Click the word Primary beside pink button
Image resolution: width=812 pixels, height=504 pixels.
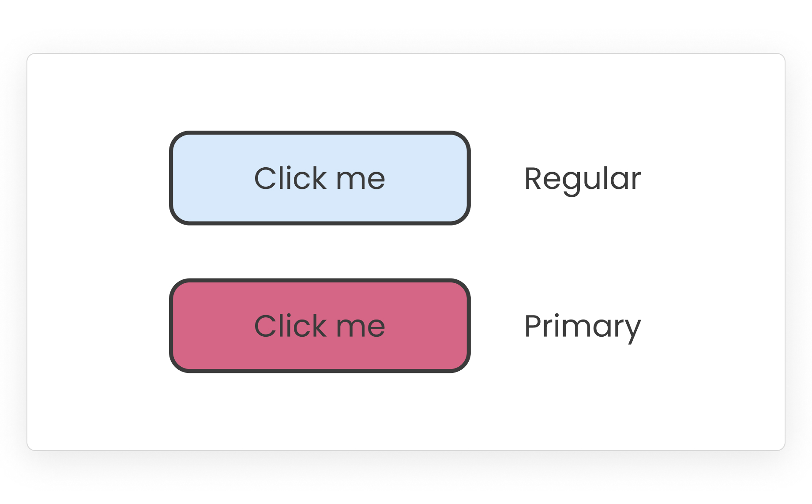click(582, 326)
